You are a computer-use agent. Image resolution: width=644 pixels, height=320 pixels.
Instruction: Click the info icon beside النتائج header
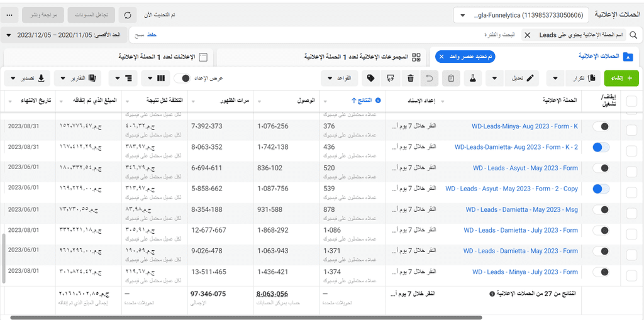pyautogui.click(x=378, y=100)
